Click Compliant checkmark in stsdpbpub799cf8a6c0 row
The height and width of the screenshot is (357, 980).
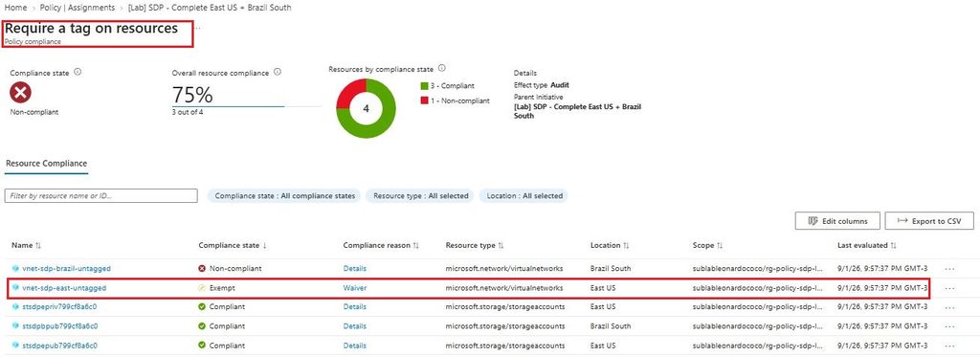202,325
